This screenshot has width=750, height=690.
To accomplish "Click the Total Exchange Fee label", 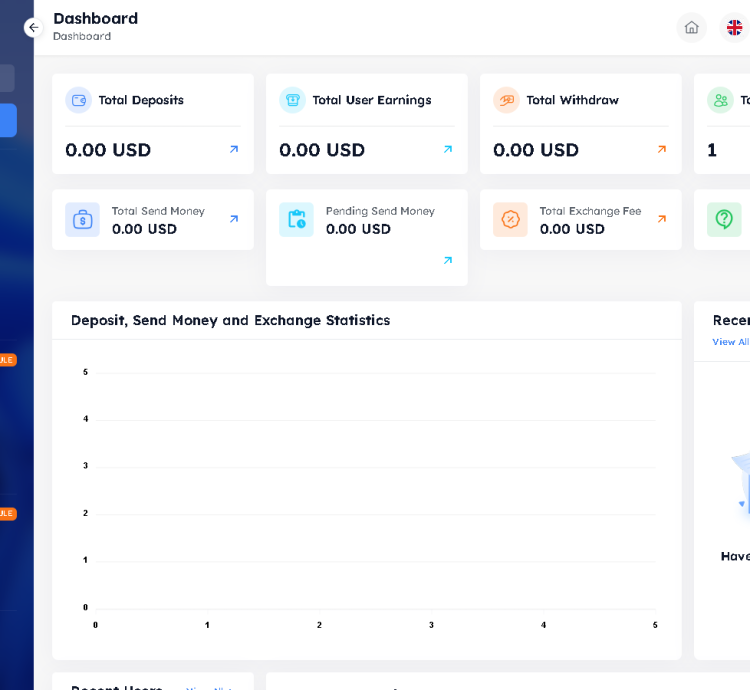I will pyautogui.click(x=590, y=211).
